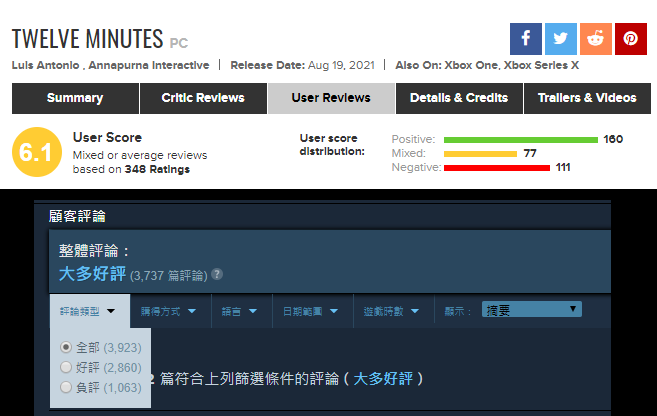Viewport: 657px width, 416px height.
Task: Click the positive count 160
Action: coord(613,139)
